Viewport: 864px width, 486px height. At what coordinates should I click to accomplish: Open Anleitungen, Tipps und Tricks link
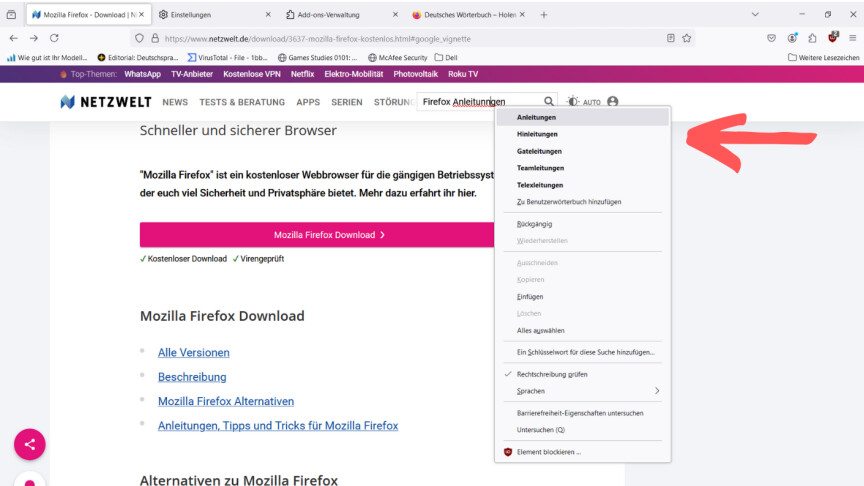tap(278, 425)
